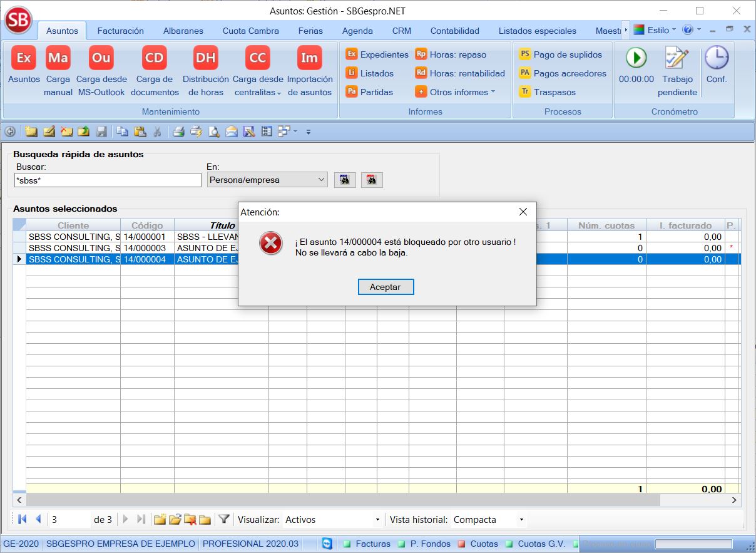Screen dimensions: 756x553
Task: Switch to the Facturación tab
Action: point(120,31)
